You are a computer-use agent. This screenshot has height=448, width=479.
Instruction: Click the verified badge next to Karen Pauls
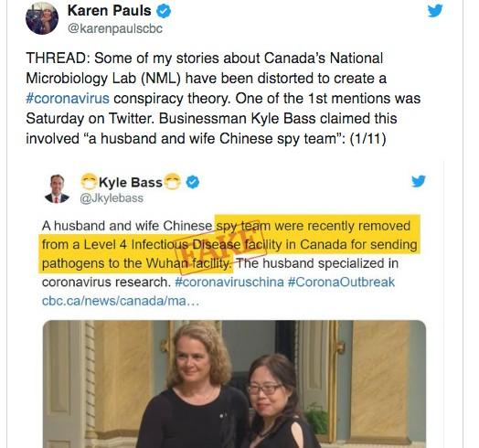tap(164, 11)
